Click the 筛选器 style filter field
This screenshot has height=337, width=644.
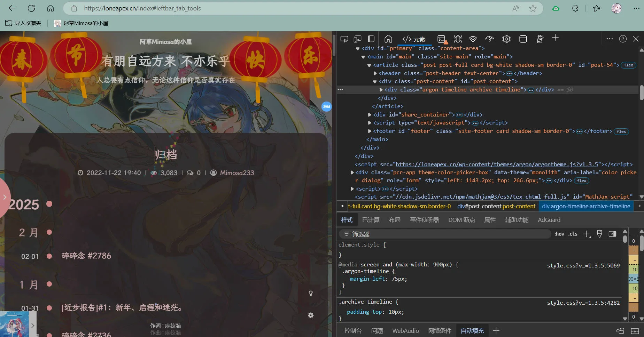tap(449, 234)
